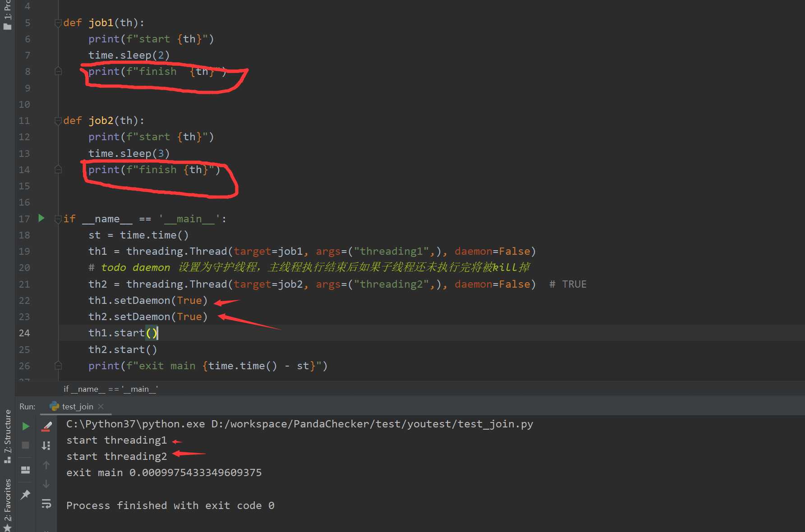Click the print exit main statement on line 26
Screen dimensions: 805x532
208,366
